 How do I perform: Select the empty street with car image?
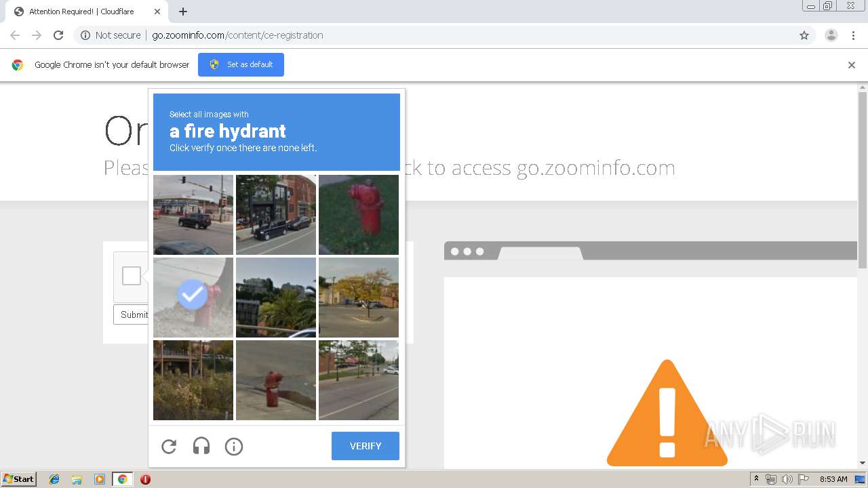point(359,380)
